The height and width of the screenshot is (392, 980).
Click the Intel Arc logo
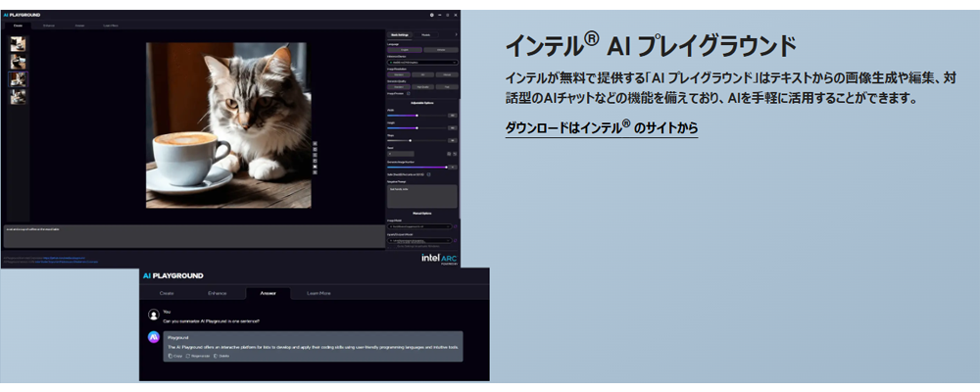[x=440, y=259]
